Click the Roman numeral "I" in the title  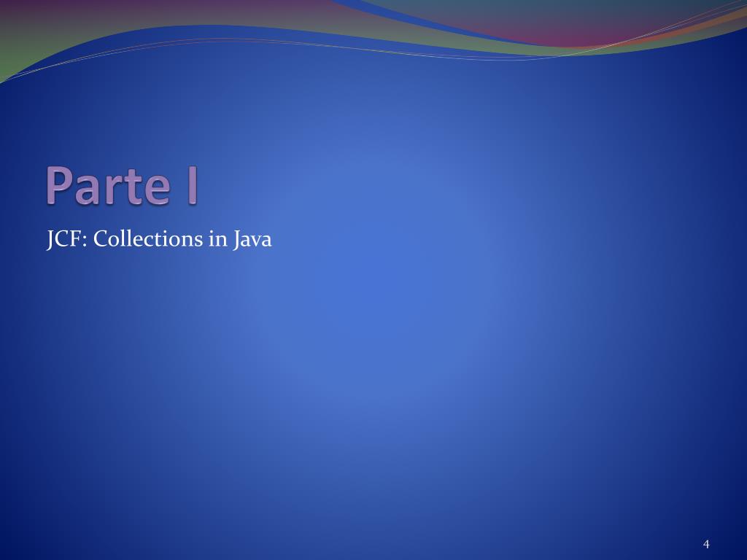coord(193,185)
